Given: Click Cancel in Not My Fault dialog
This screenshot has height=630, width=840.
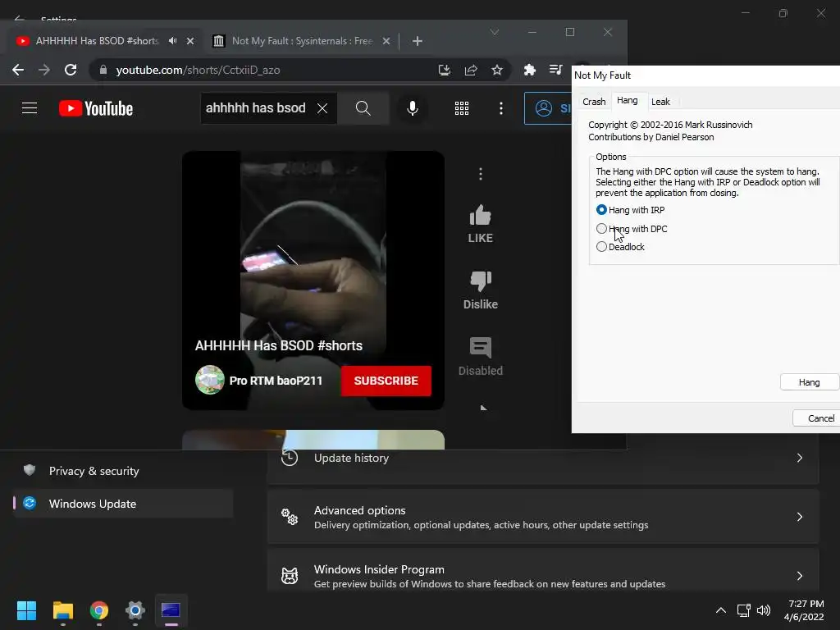Looking at the screenshot, I should (816, 418).
